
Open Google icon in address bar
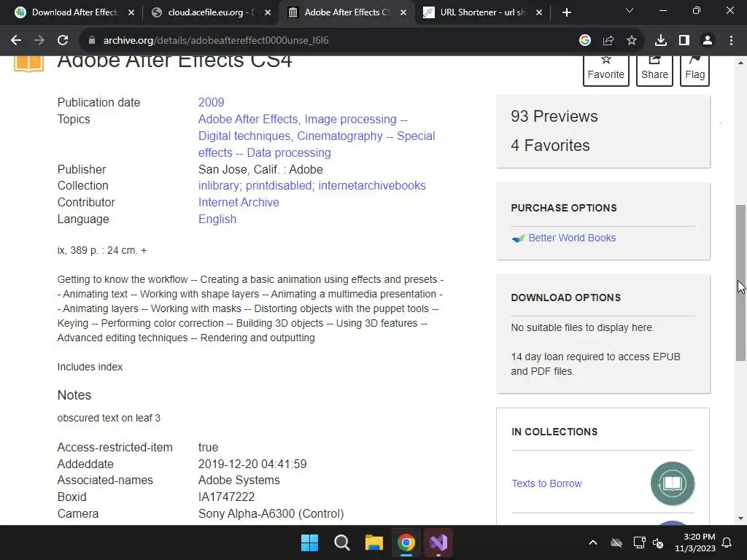tap(584, 41)
